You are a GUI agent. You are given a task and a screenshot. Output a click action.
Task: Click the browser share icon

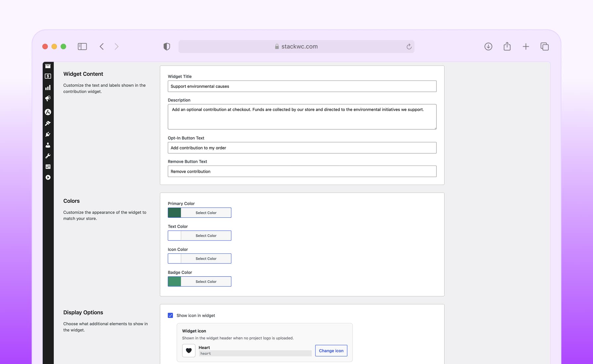coord(507,46)
